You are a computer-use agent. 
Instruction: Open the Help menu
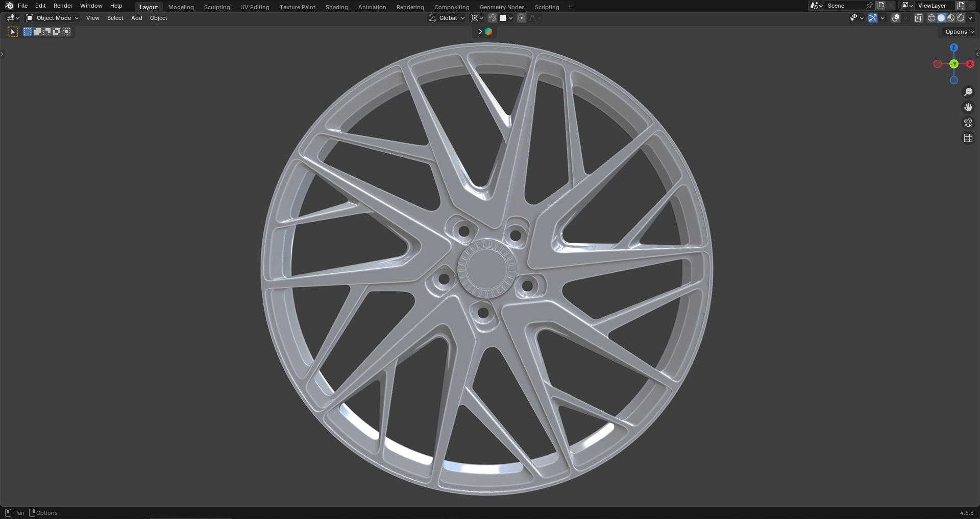tap(116, 6)
